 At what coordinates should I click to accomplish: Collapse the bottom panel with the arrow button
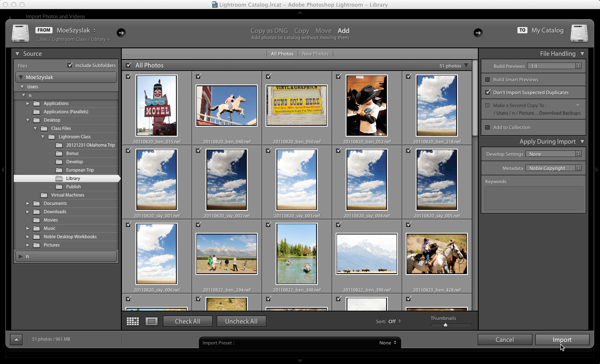click(16, 339)
